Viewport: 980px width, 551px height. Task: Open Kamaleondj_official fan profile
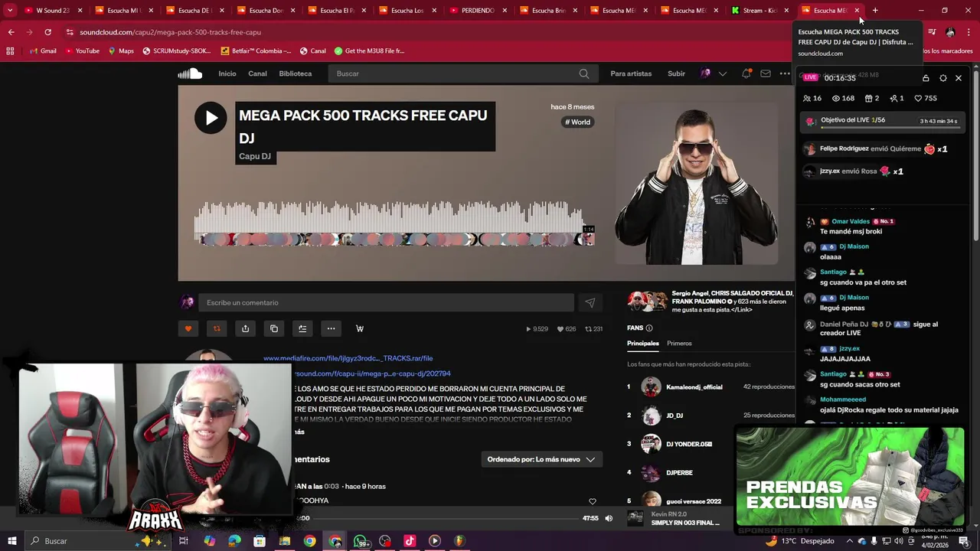pyautogui.click(x=694, y=386)
